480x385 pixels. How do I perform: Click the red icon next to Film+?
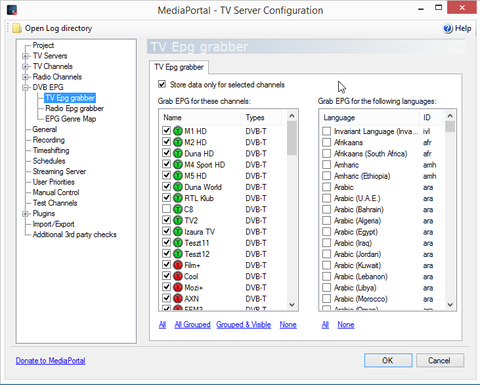point(178,265)
